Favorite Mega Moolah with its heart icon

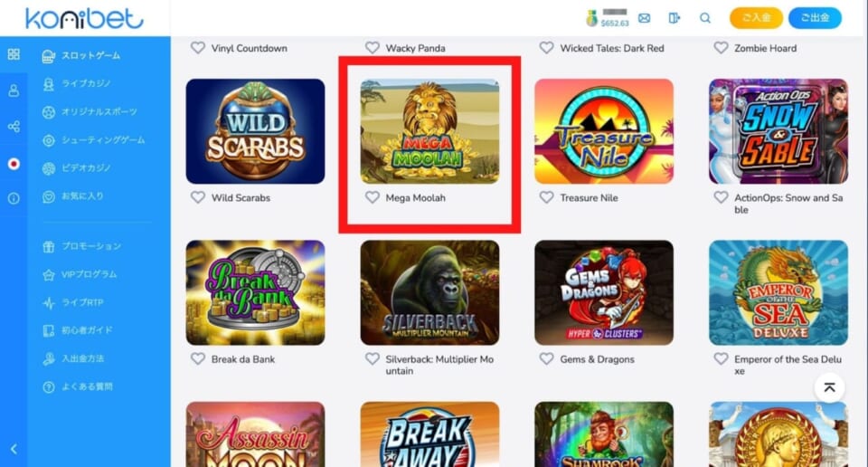[x=373, y=197]
